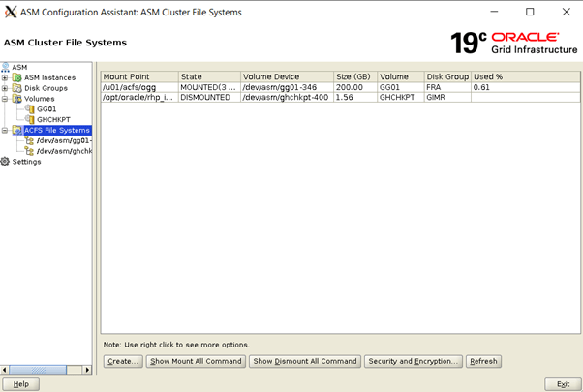Screen dimensions: 583x392
Task: Click the ASM Instances folder icon
Action: tap(17, 77)
